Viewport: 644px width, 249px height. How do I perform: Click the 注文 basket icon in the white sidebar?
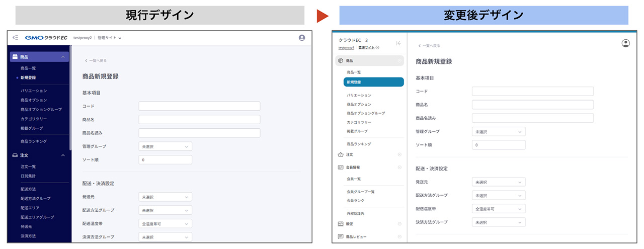tap(341, 154)
